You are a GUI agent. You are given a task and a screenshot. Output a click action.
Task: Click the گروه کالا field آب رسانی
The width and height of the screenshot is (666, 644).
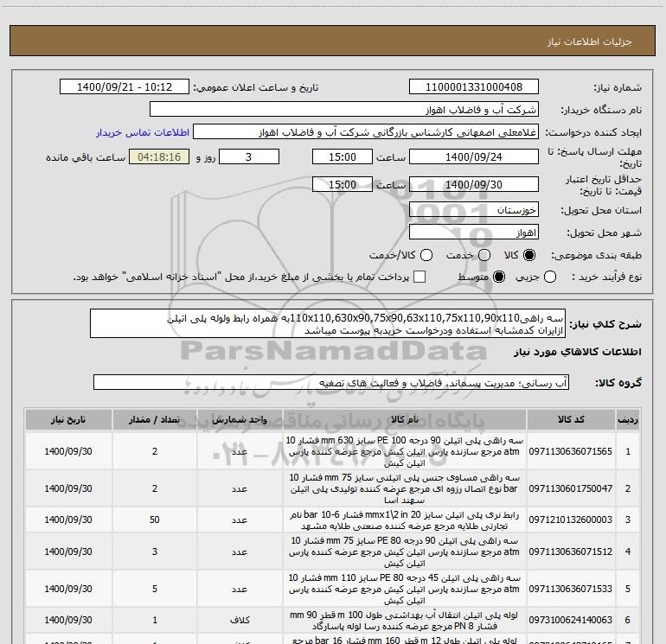pos(331,382)
